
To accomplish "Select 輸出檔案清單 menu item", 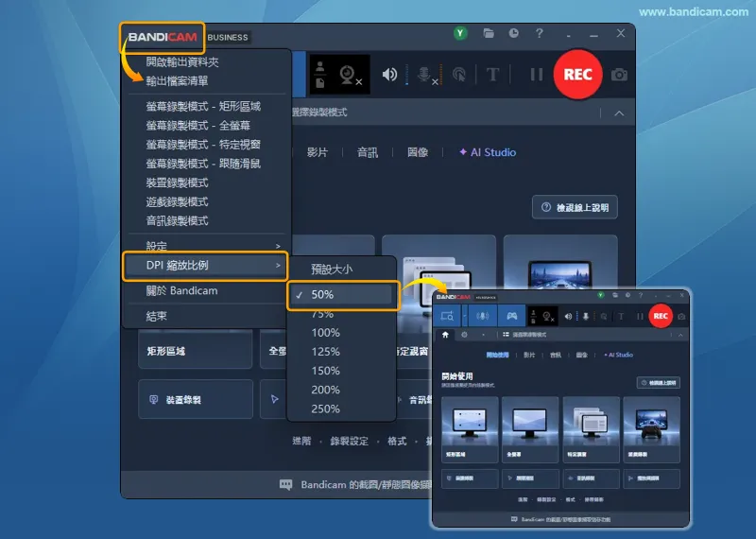I will (x=177, y=81).
